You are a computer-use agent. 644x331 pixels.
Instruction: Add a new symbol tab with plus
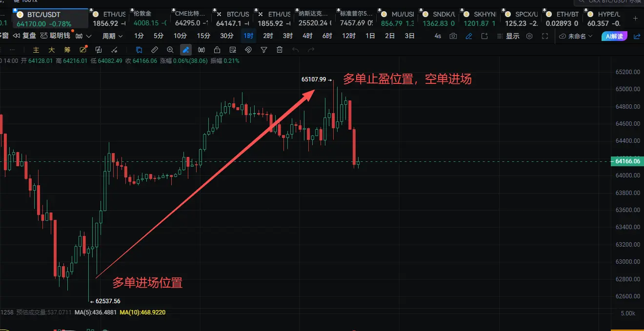pyautogui.click(x=635, y=19)
